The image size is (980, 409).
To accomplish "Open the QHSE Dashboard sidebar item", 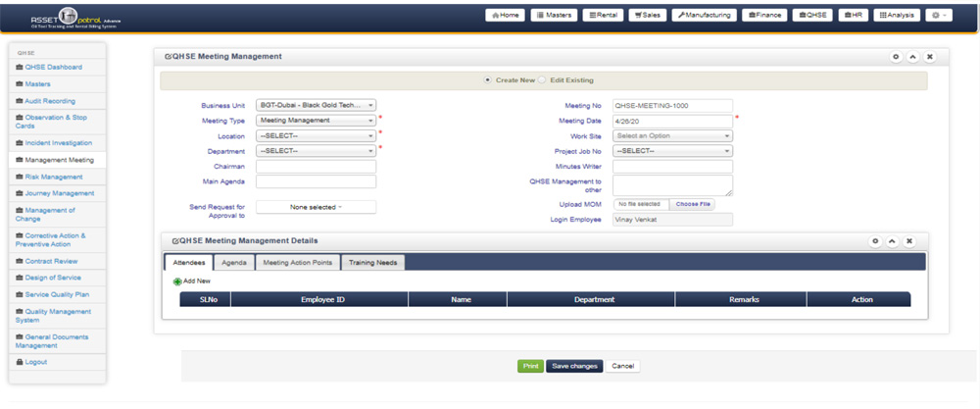I will (x=53, y=67).
